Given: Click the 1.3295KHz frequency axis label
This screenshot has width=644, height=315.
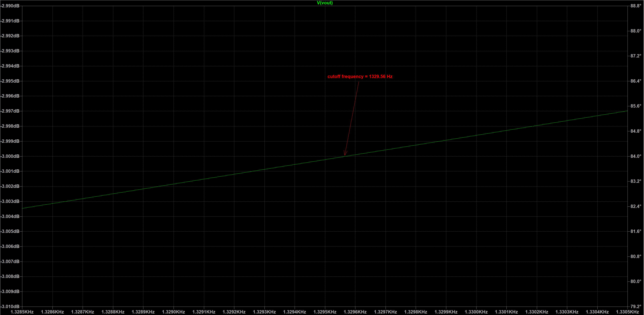Looking at the screenshot, I should pos(325,312).
